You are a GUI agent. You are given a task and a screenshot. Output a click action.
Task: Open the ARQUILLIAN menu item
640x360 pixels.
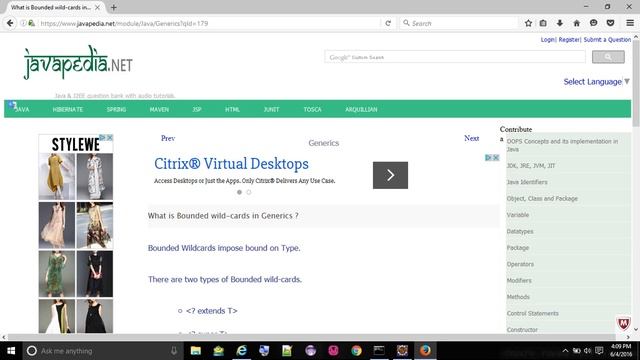pos(361,109)
